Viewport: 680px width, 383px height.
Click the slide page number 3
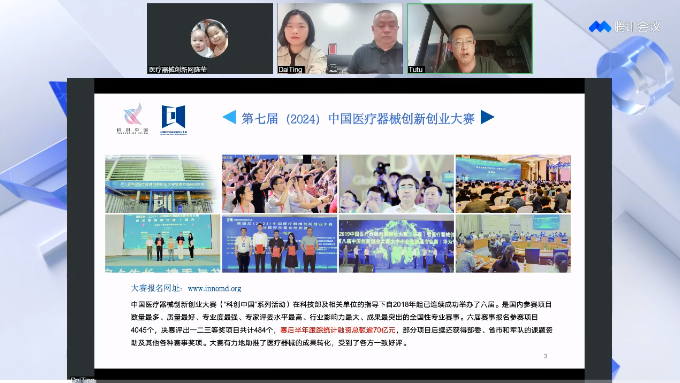(x=546, y=356)
